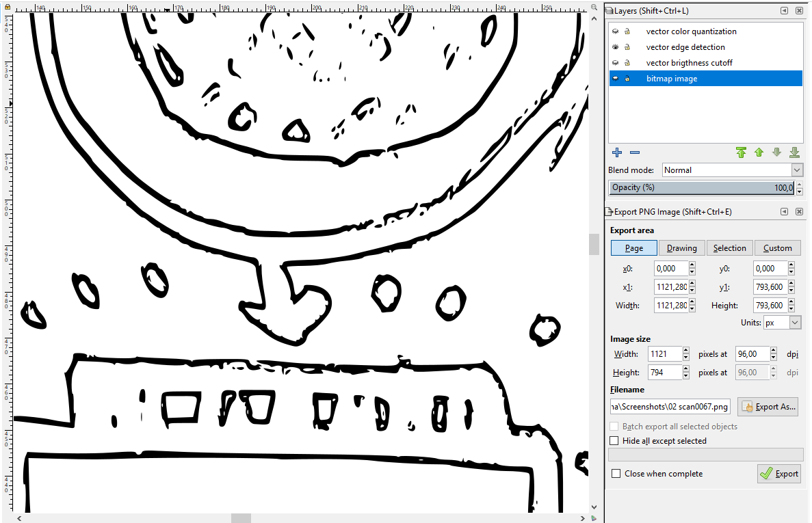Raise the selected layer one step
The width and height of the screenshot is (812, 523).
(759, 152)
